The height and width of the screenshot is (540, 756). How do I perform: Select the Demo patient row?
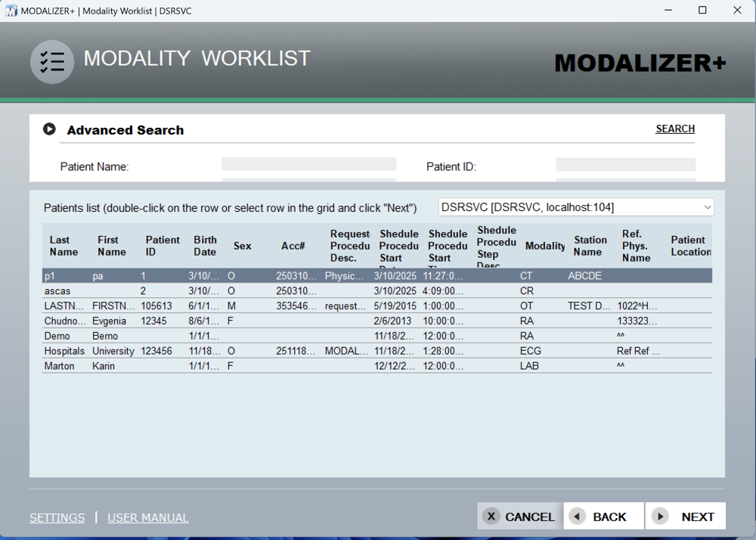(x=377, y=336)
